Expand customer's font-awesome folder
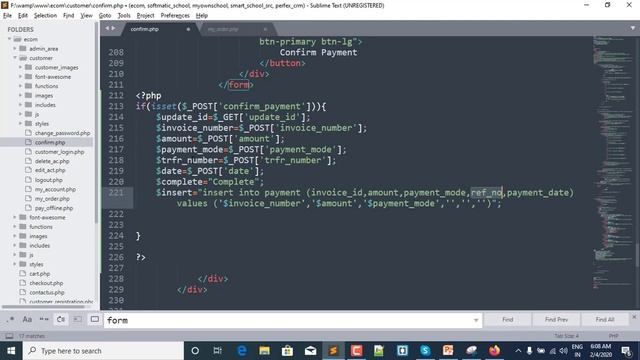 [21, 77]
